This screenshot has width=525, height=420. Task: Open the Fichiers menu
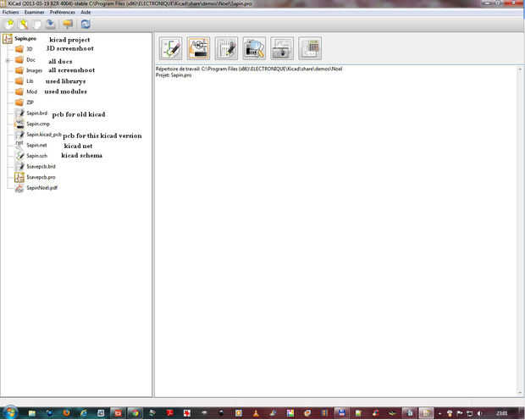point(10,12)
